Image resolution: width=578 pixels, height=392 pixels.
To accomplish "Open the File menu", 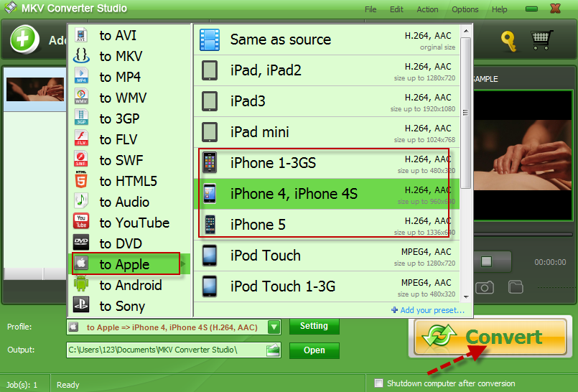I will pos(370,9).
